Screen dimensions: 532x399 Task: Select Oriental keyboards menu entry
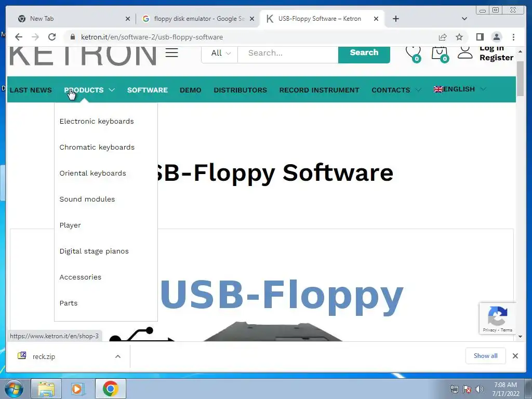(92, 173)
